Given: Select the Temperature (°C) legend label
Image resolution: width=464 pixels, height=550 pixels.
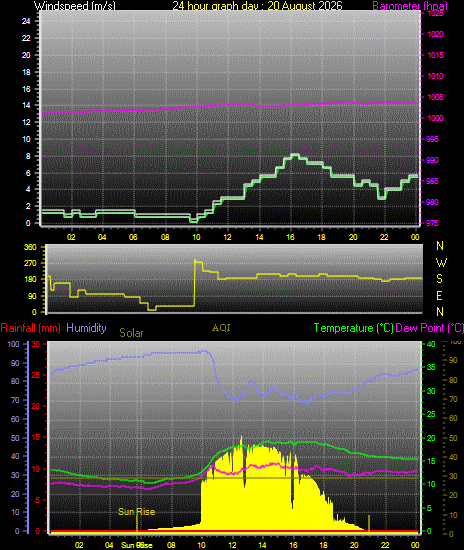Looking at the screenshot, I should click(353, 328).
